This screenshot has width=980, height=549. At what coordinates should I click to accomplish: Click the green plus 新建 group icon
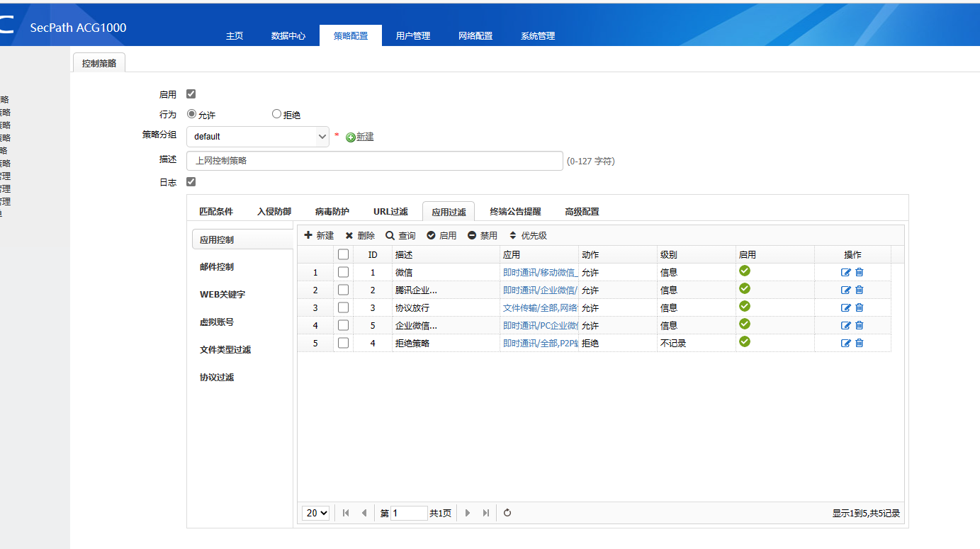click(350, 137)
